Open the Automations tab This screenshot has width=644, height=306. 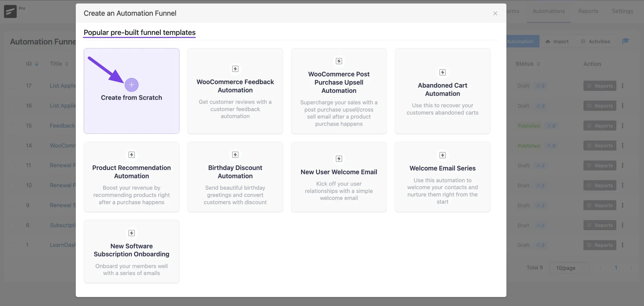(549, 11)
